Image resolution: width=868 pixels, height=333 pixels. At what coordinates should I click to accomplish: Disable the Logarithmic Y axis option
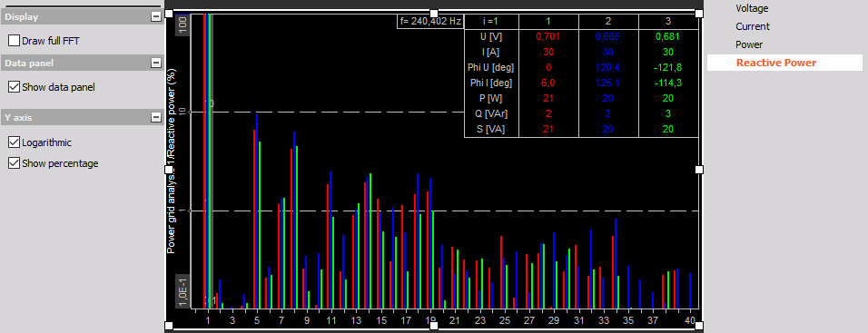[x=15, y=142]
